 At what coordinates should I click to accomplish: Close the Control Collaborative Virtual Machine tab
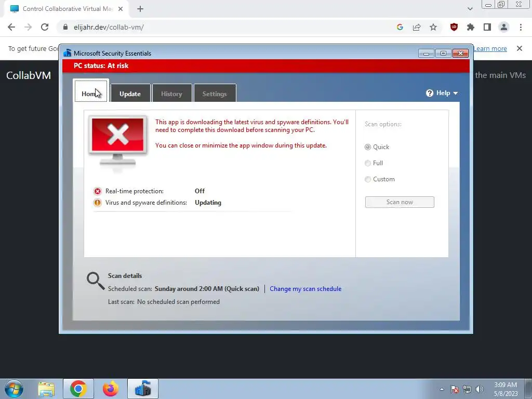point(121,9)
